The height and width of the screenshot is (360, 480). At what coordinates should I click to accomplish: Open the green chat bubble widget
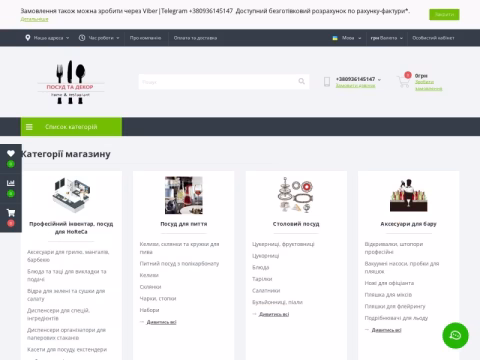click(455, 335)
